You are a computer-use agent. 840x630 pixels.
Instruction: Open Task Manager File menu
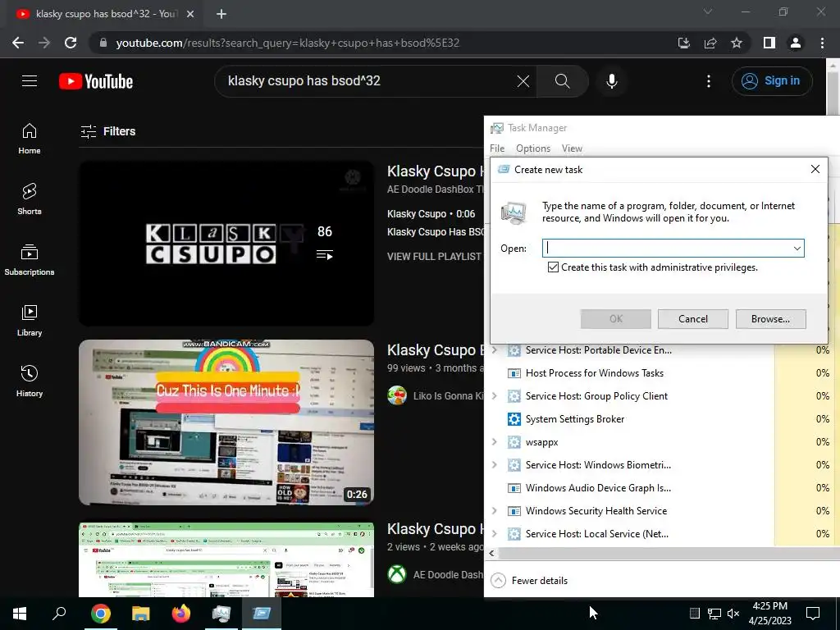pyautogui.click(x=497, y=148)
